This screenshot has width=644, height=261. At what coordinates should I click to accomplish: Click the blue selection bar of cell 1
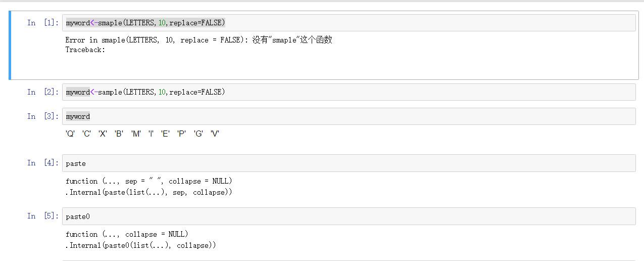click(x=10, y=45)
